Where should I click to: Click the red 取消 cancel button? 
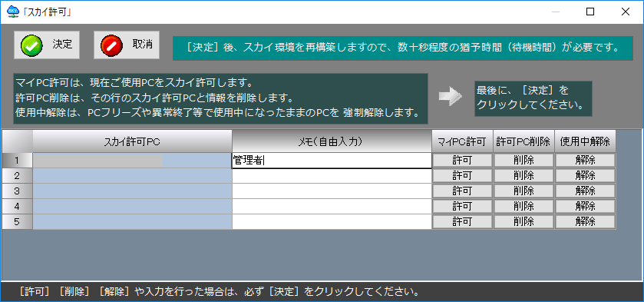tap(127, 45)
